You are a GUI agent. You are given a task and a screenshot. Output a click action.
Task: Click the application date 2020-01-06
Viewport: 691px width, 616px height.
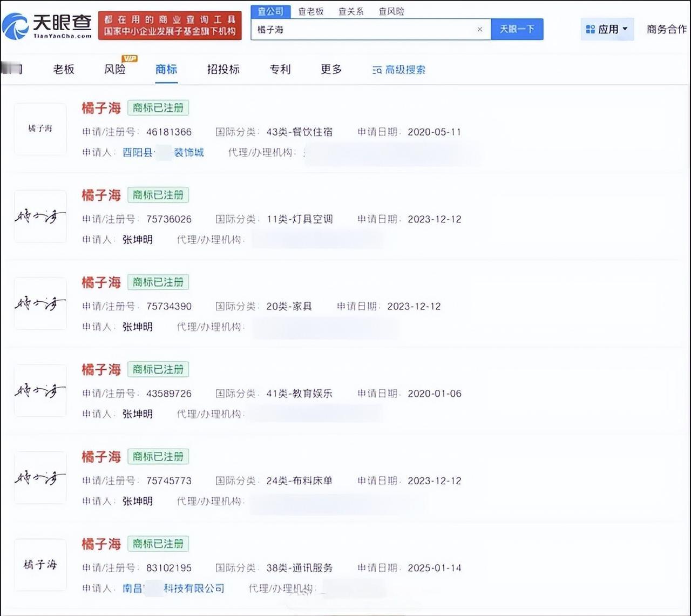[x=435, y=394]
